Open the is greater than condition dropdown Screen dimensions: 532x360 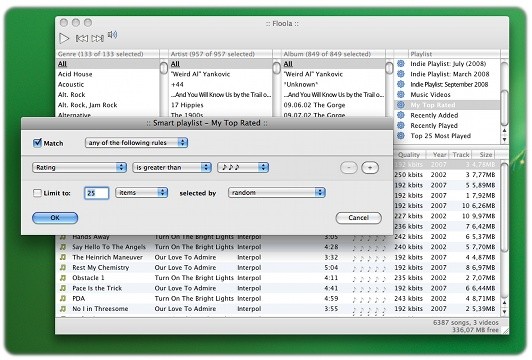(x=172, y=167)
